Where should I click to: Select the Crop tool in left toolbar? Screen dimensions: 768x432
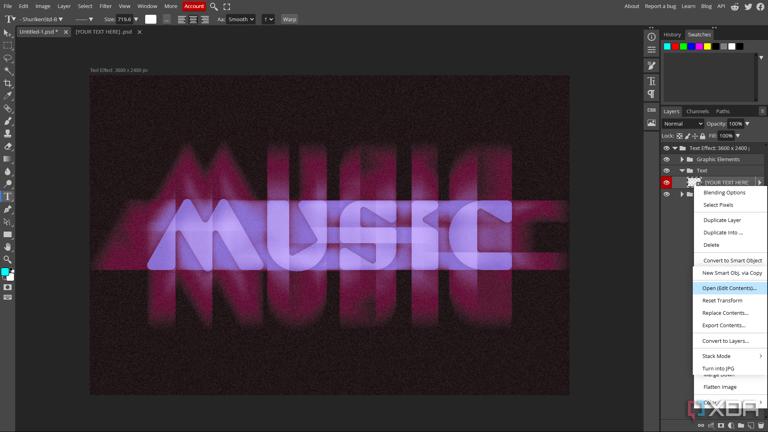coord(8,83)
